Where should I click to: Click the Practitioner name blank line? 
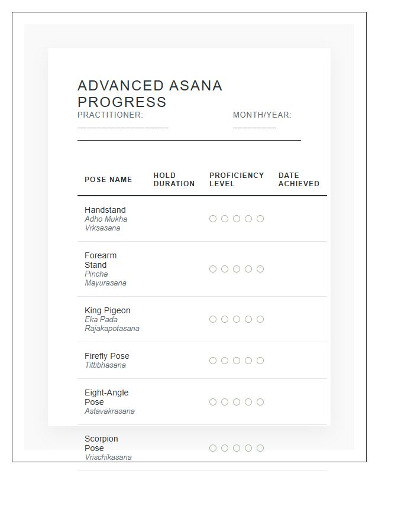(x=123, y=128)
